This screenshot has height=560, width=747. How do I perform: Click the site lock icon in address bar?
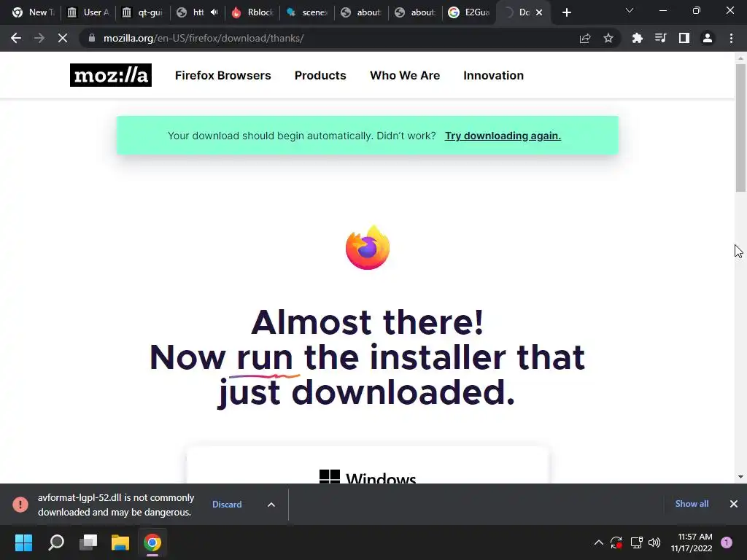click(x=92, y=38)
